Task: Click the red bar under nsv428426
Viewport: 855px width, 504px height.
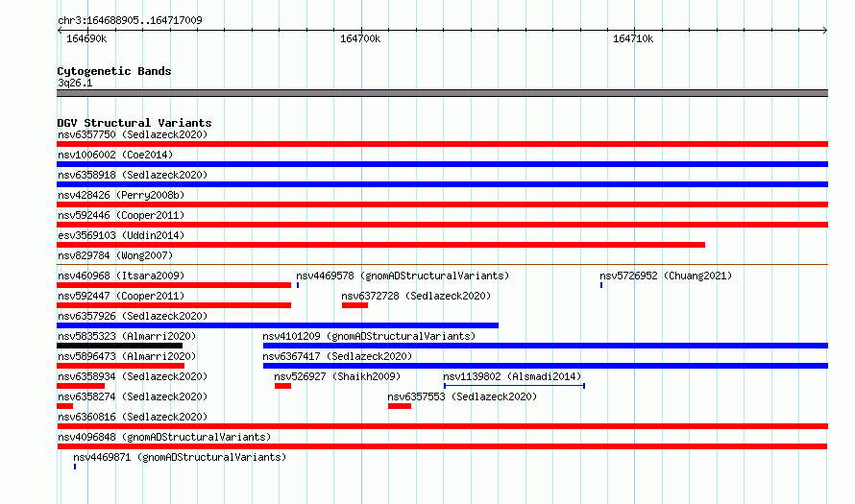Action: 442,204
